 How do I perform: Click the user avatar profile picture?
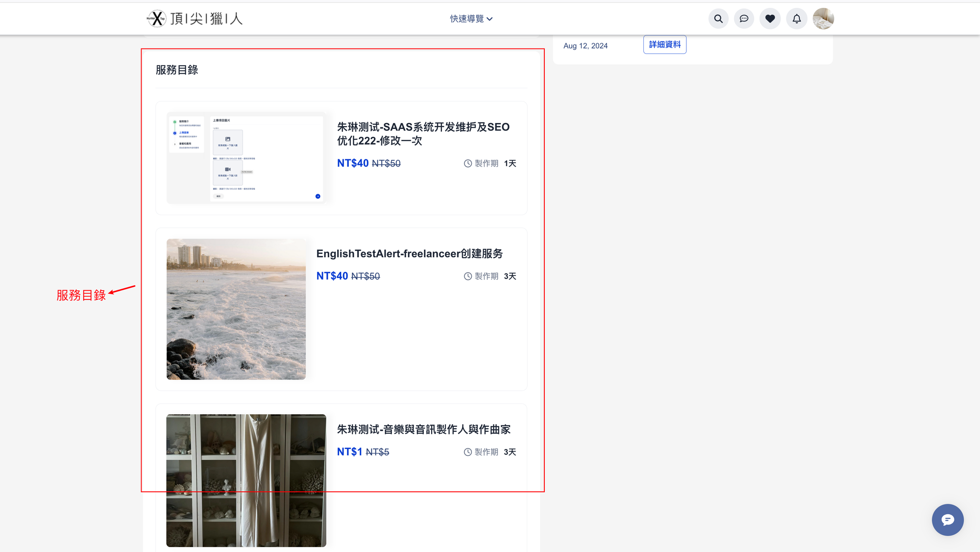(x=823, y=19)
